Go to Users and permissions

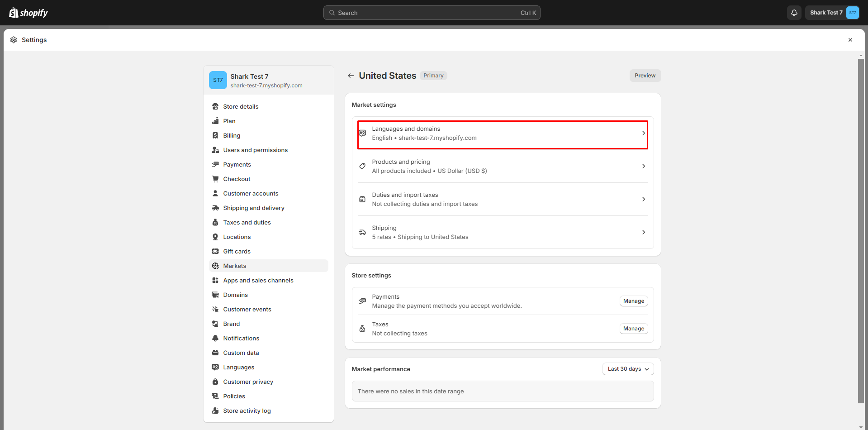pos(255,150)
